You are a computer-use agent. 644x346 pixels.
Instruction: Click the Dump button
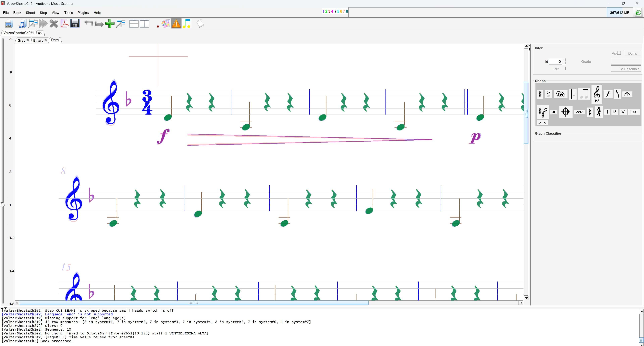click(x=632, y=53)
